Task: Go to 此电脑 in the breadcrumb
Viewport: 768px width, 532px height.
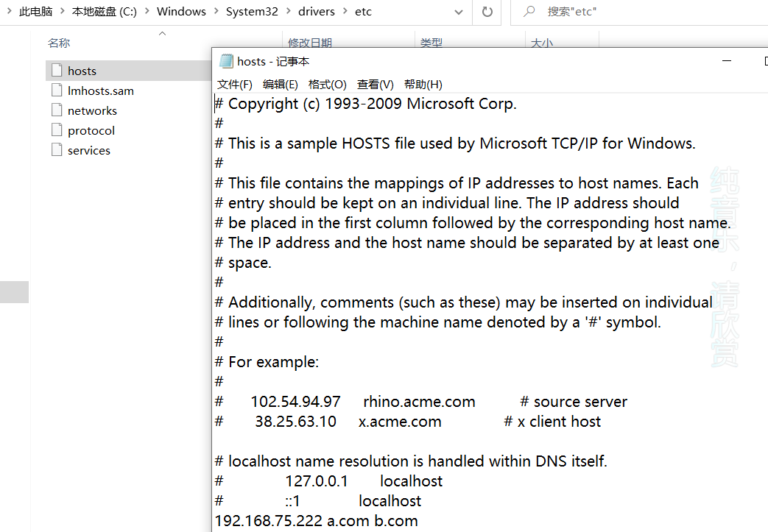Action: pos(36,11)
